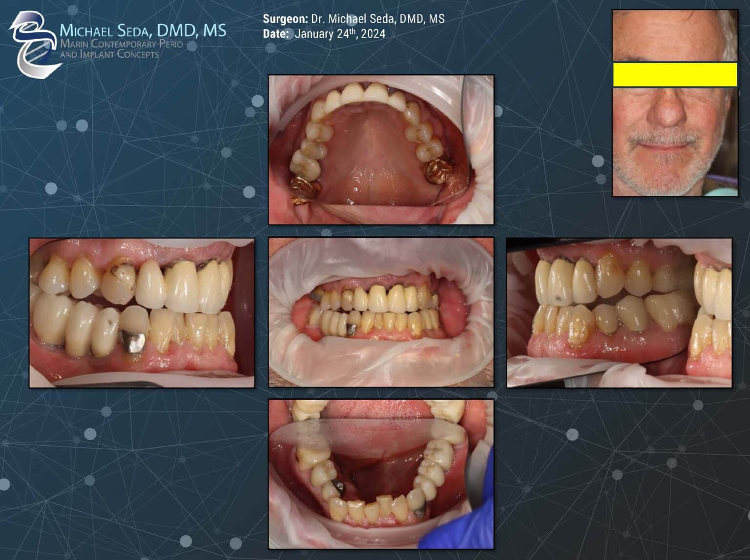Select the text Dr. Michael Seda, DMD, MS
750x560 pixels.
pyautogui.click(x=376, y=21)
